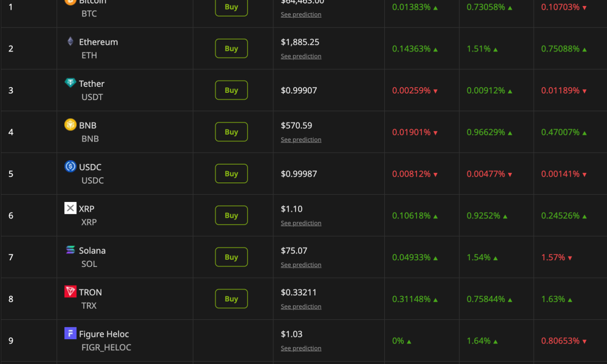Click the 0.01901% change value

pyautogui.click(x=411, y=132)
